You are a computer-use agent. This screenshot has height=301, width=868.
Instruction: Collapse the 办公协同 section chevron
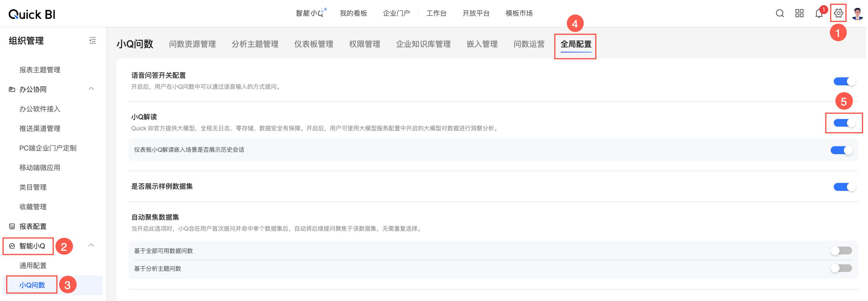click(91, 89)
